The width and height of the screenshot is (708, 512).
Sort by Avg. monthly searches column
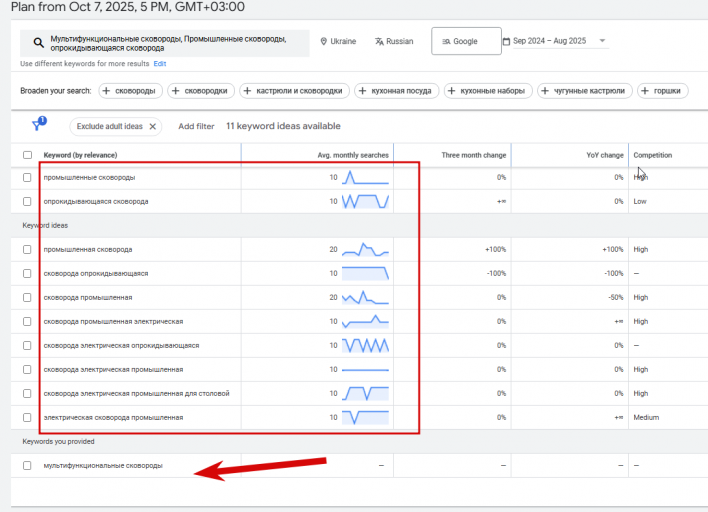(353, 155)
